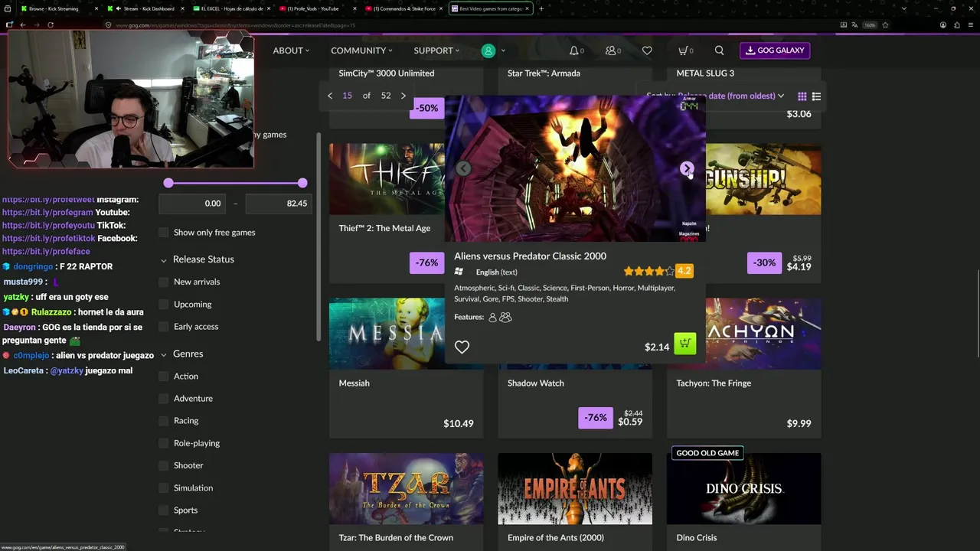
Task: Switch to list view layout
Action: [816, 96]
